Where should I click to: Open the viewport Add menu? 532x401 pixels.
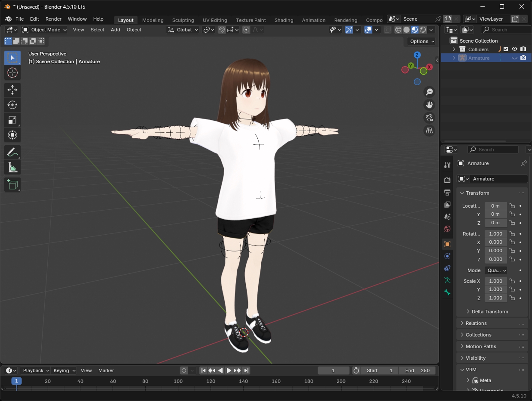pos(115,30)
